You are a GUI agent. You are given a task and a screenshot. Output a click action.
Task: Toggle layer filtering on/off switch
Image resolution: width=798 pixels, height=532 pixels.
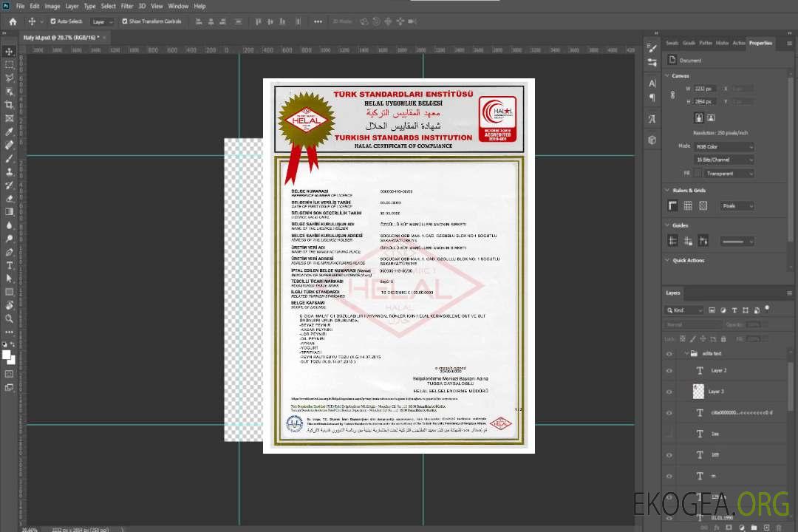click(767, 309)
